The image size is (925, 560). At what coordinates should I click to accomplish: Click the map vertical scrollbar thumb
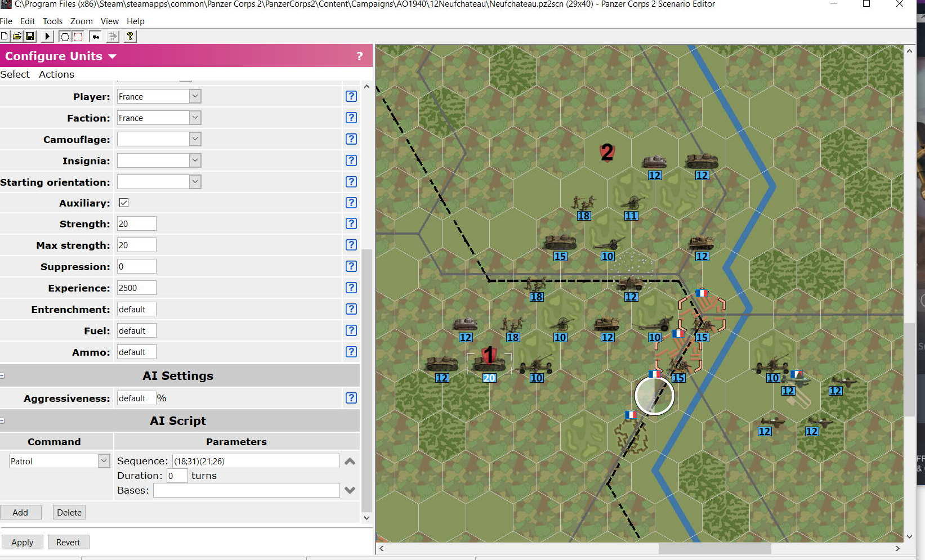click(909, 370)
